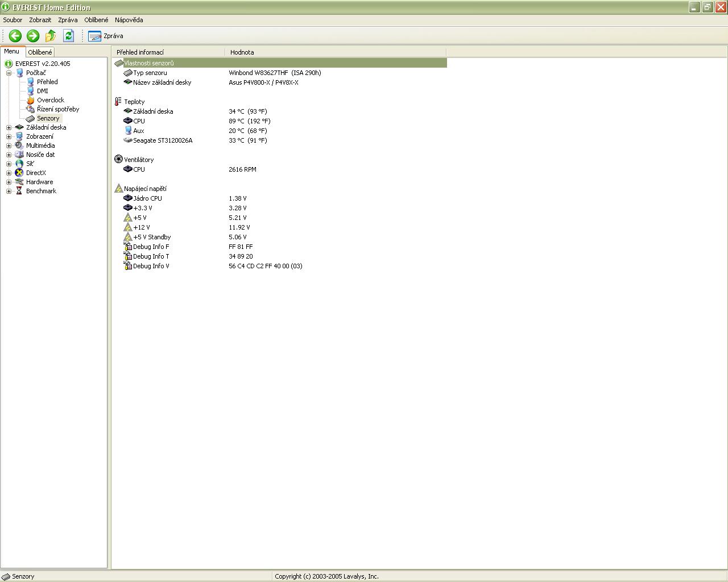
Task: Collapse the Počítač tree branch
Action: pyautogui.click(x=9, y=73)
